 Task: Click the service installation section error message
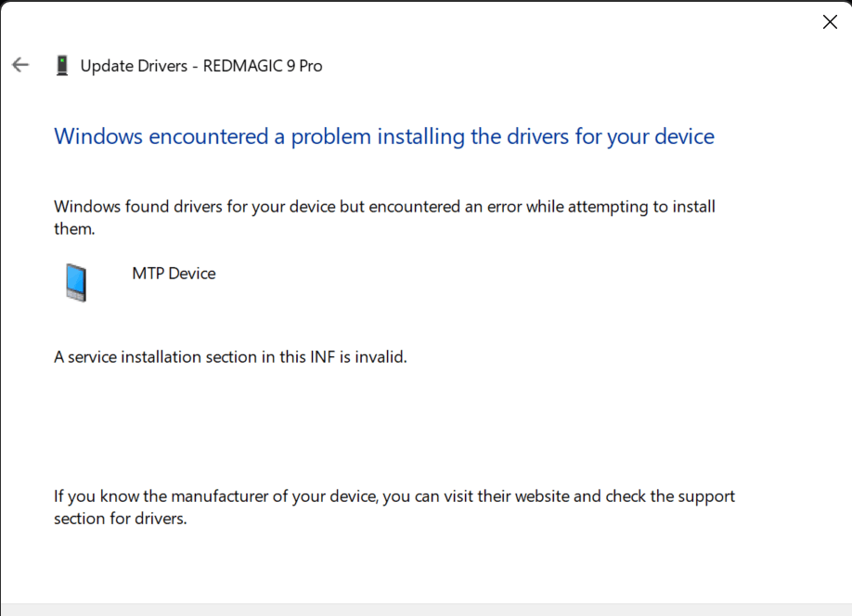(230, 357)
